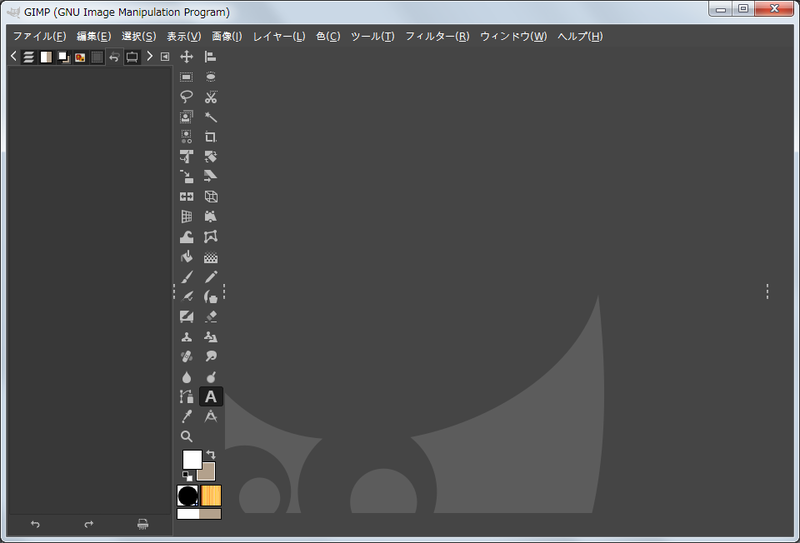The width and height of the screenshot is (800, 543).
Task: Select the Paths tool
Action: click(x=186, y=397)
